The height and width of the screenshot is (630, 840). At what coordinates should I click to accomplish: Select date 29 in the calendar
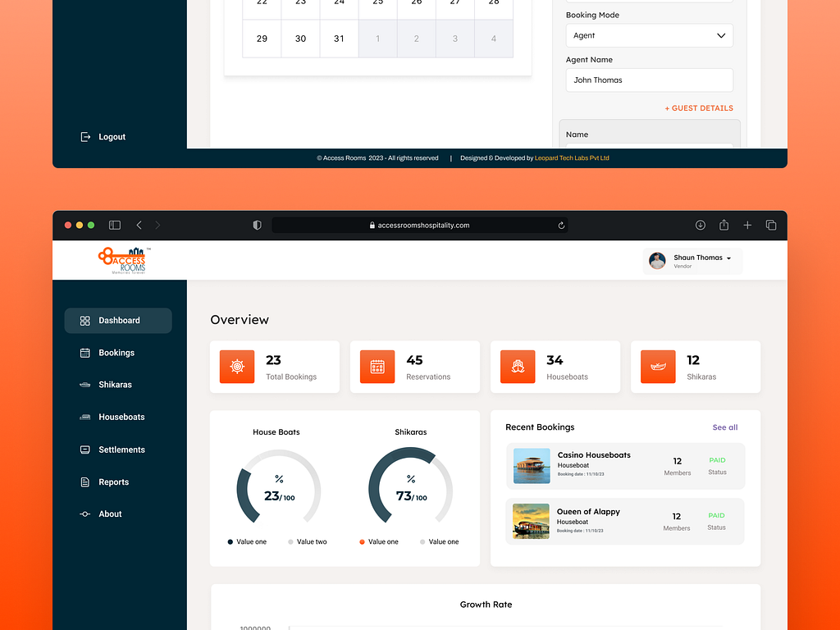coord(262,39)
